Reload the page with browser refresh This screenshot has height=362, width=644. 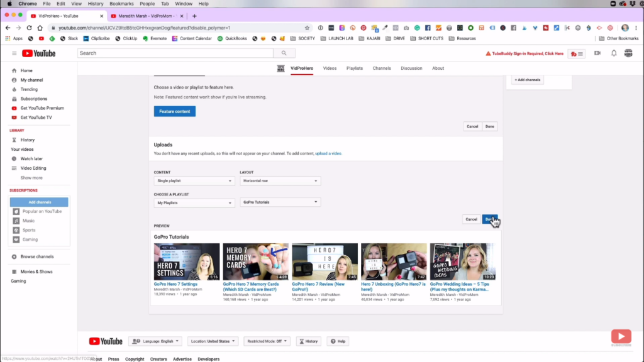click(29, 28)
